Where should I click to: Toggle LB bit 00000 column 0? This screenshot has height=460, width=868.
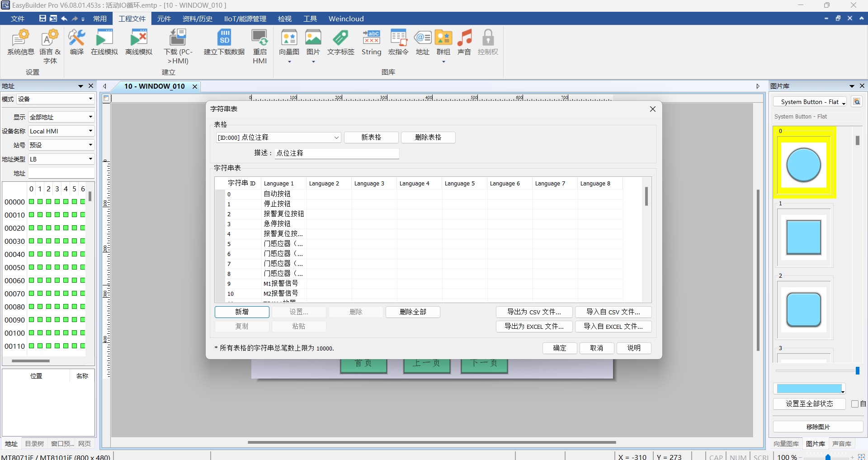pos(32,202)
